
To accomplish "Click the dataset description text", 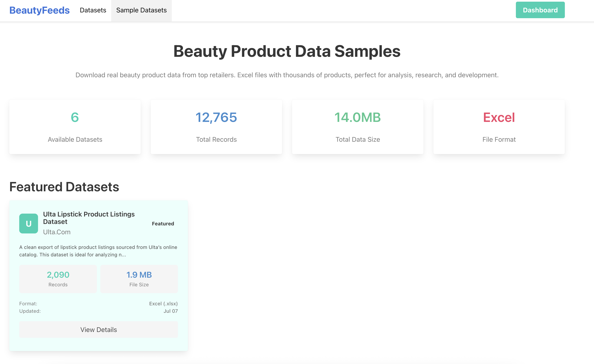I will pos(98,251).
